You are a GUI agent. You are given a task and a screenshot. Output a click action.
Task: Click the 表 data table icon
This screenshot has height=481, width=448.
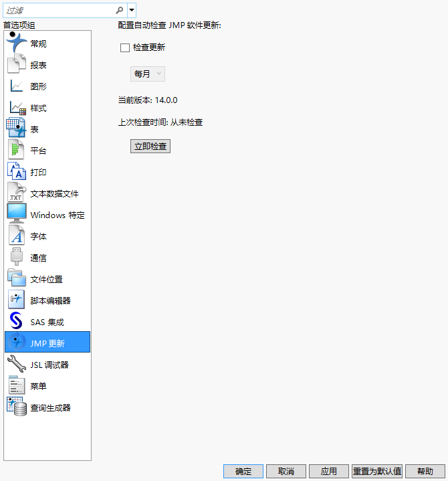tap(16, 127)
